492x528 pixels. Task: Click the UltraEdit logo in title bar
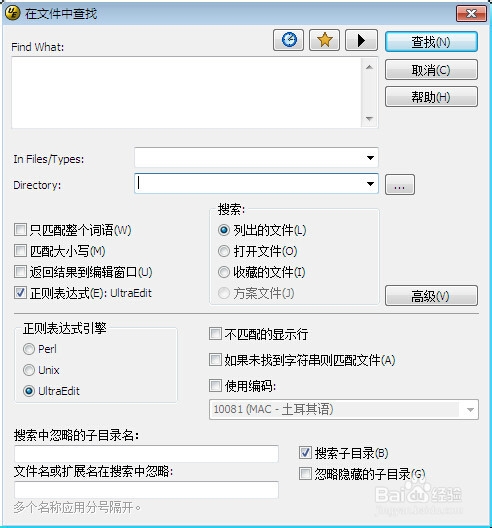[x=13, y=13]
